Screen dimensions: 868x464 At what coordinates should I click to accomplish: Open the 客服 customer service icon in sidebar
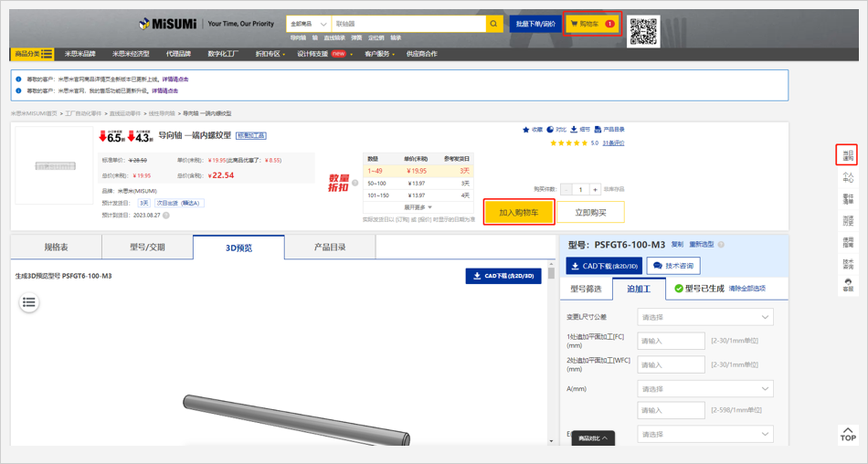coord(848,284)
